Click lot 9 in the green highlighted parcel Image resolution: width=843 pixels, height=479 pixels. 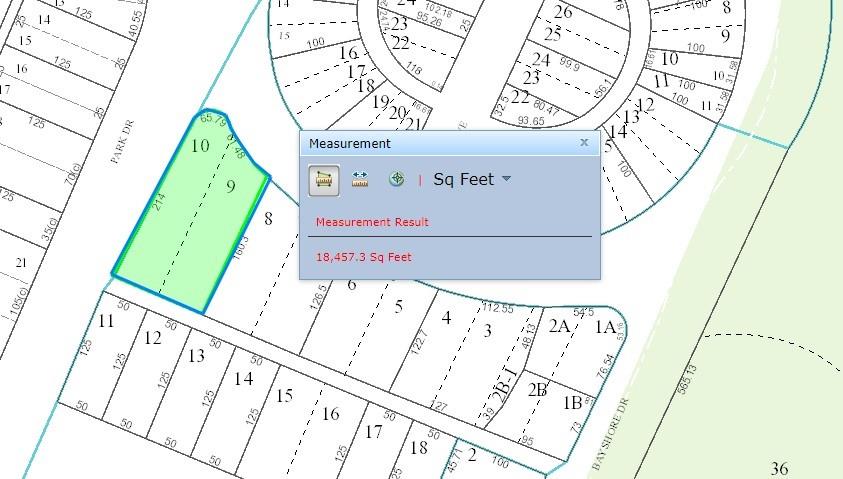(x=231, y=187)
